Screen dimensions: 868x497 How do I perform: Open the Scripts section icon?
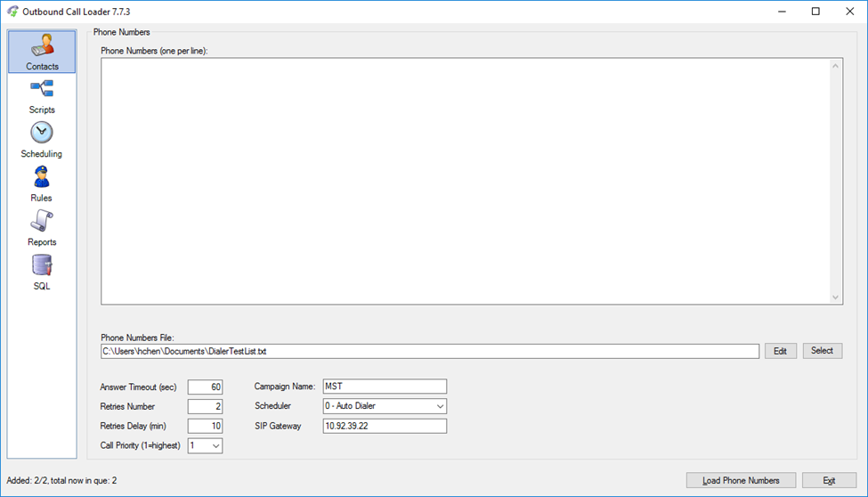point(42,90)
